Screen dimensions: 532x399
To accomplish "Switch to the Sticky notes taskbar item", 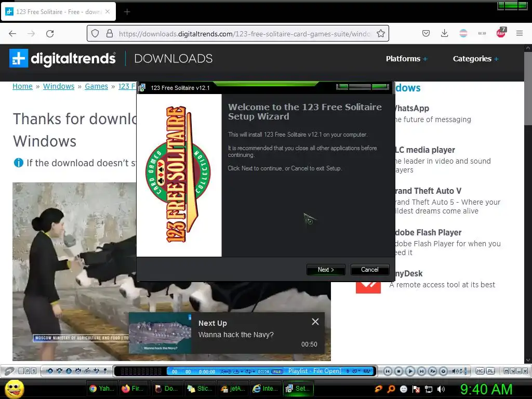I will coord(201,389).
